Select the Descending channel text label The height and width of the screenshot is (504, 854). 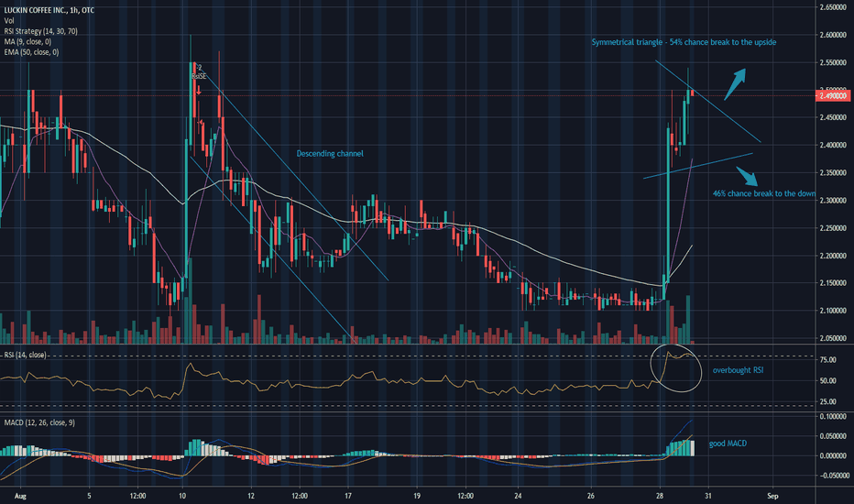coord(330,154)
